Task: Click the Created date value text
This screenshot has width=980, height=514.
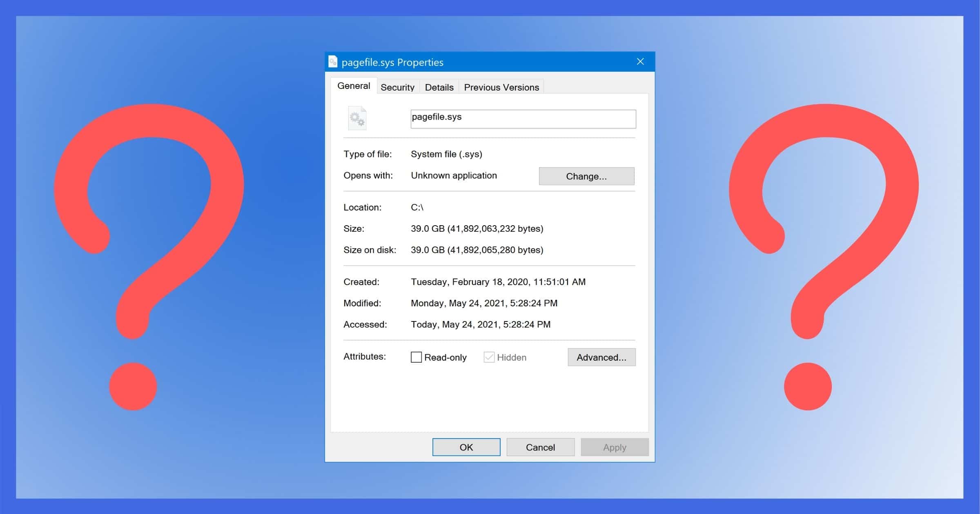Action: 498,282
